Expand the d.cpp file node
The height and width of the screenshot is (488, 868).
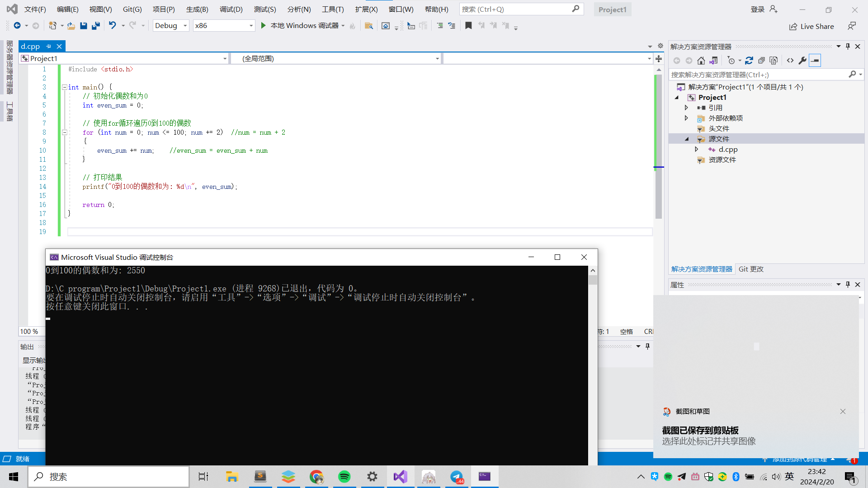[x=697, y=149]
